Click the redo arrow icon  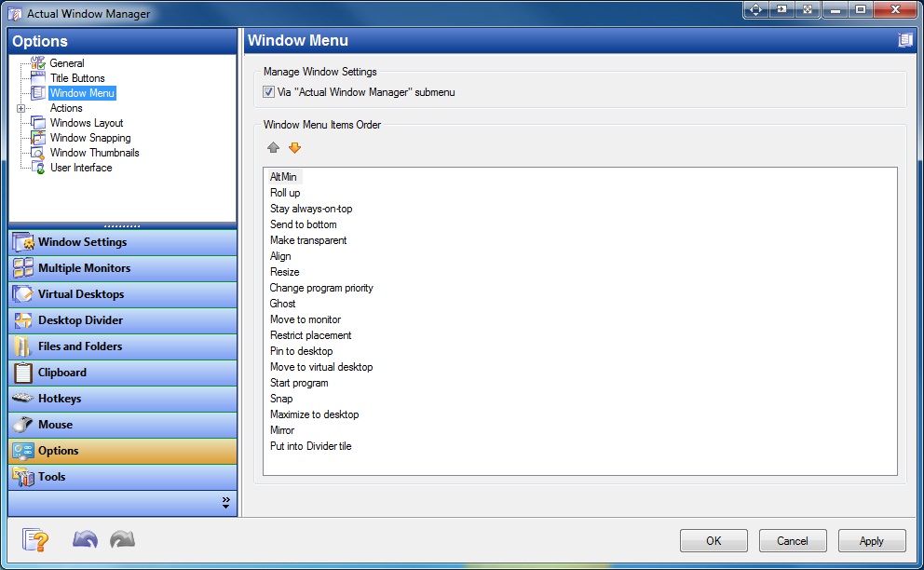click(123, 538)
